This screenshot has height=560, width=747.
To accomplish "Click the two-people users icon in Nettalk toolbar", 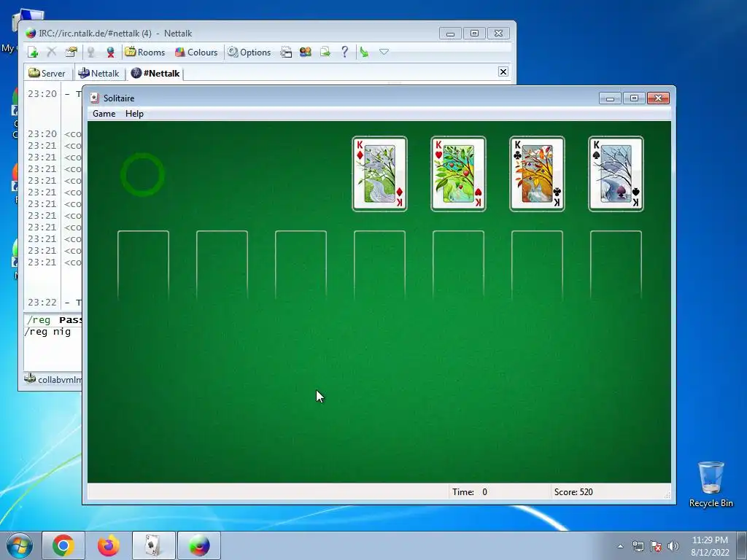I will (x=306, y=52).
